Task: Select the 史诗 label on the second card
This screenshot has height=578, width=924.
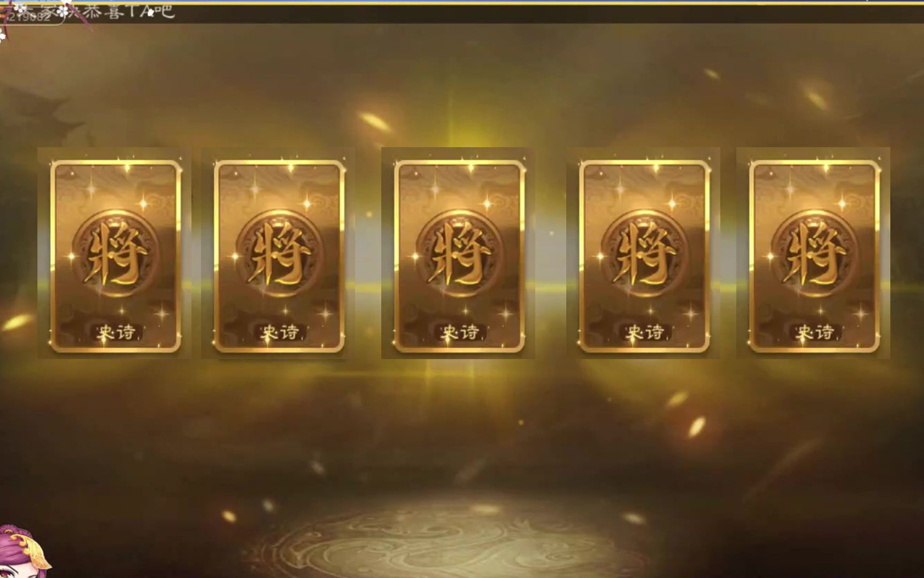Action: pyautogui.click(x=280, y=332)
